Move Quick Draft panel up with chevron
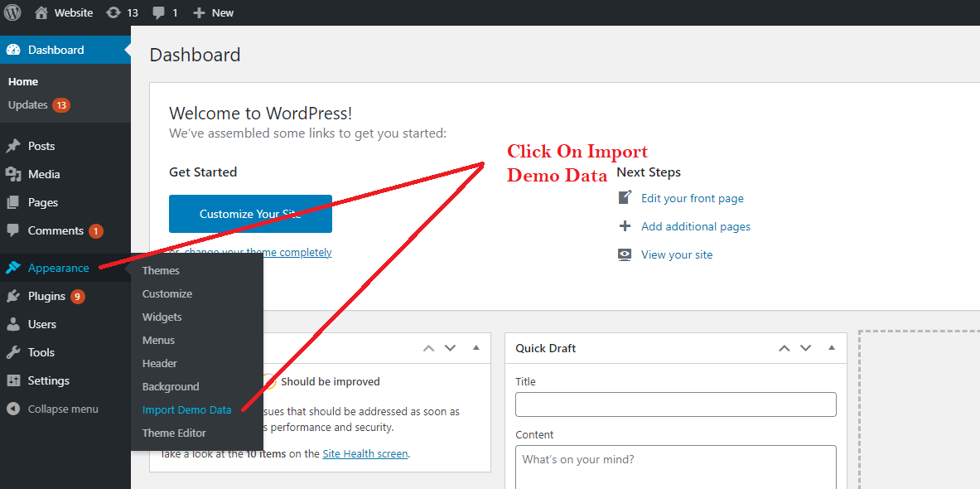The image size is (980, 489). [784, 348]
